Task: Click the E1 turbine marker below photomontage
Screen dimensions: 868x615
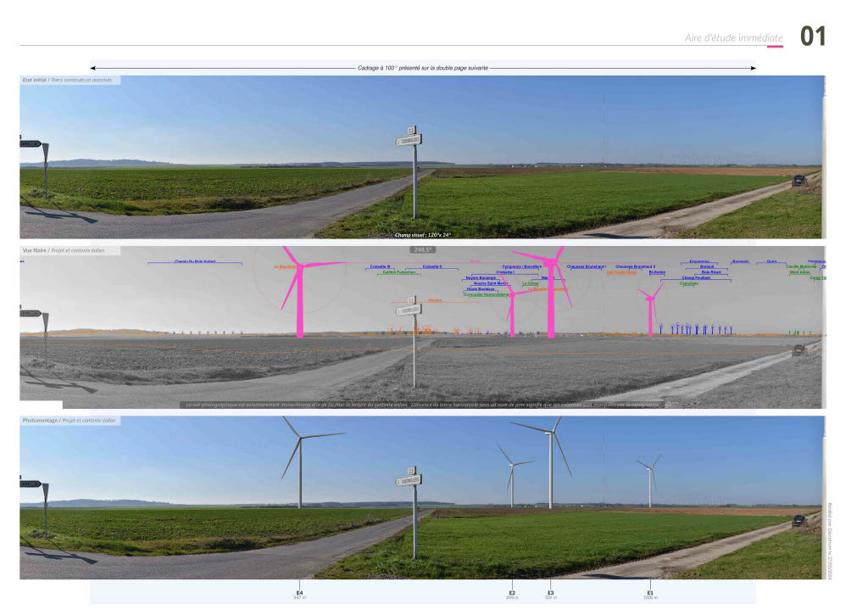Action: point(650,595)
